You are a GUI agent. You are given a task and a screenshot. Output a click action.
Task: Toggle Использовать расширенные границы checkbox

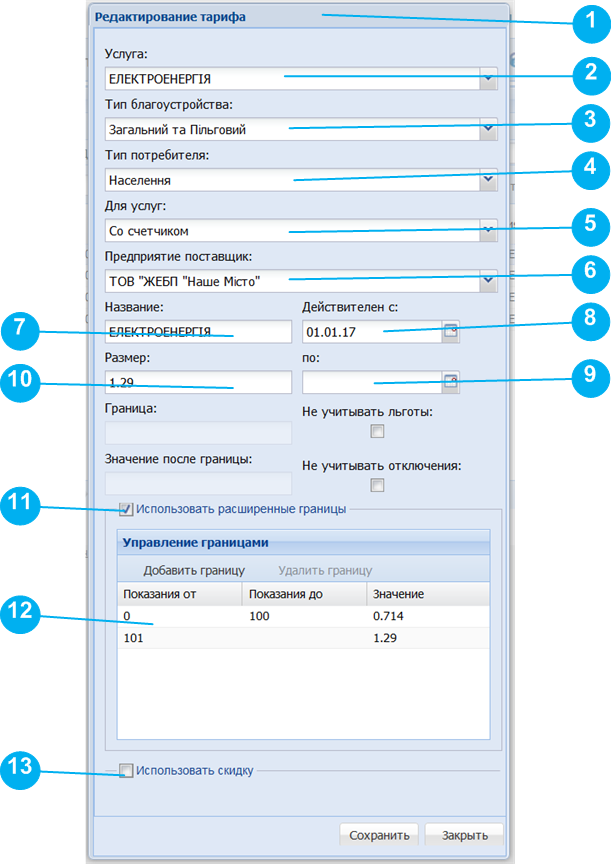click(126, 509)
